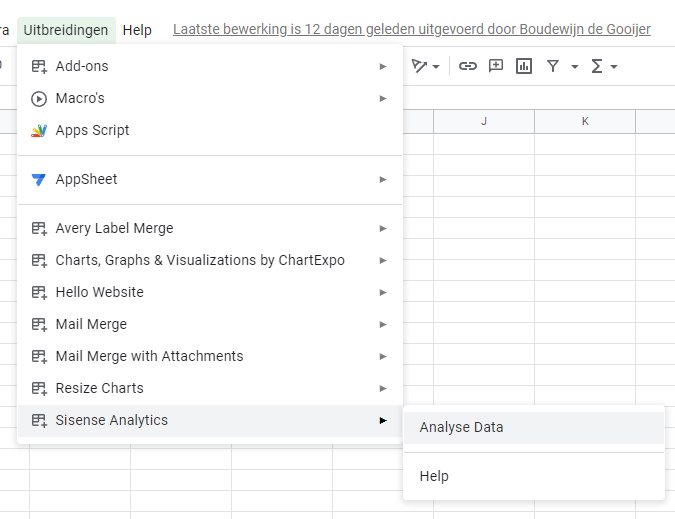
Task: Click the insert comment toolbar icon
Action: 496,66
